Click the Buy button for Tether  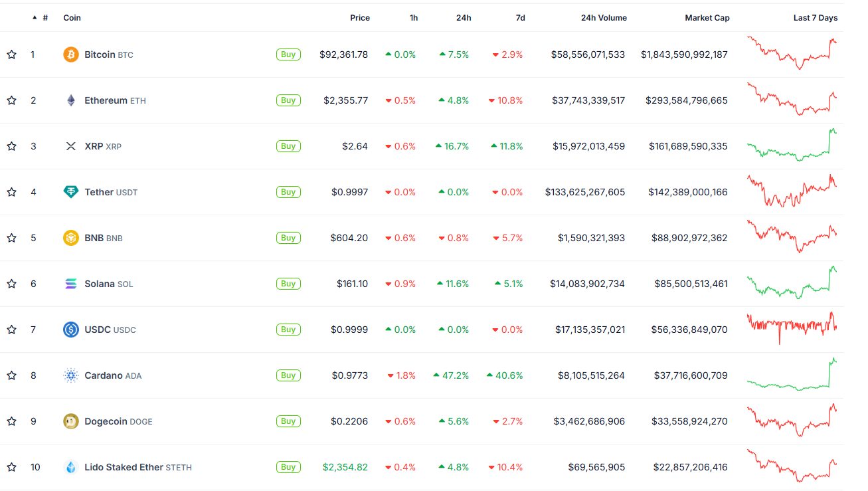pos(288,192)
